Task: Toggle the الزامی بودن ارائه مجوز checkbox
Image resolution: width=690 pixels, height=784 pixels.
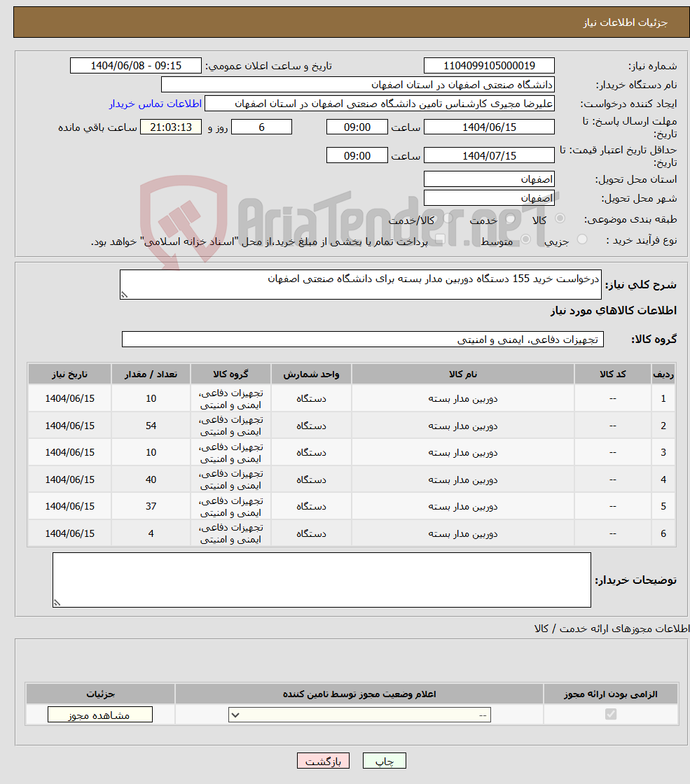Action: 611,714
